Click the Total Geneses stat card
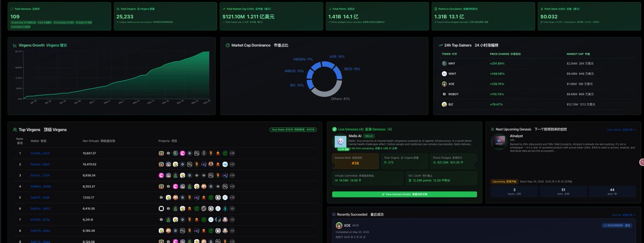Viewport: 644px width, 243px height. 58,16
